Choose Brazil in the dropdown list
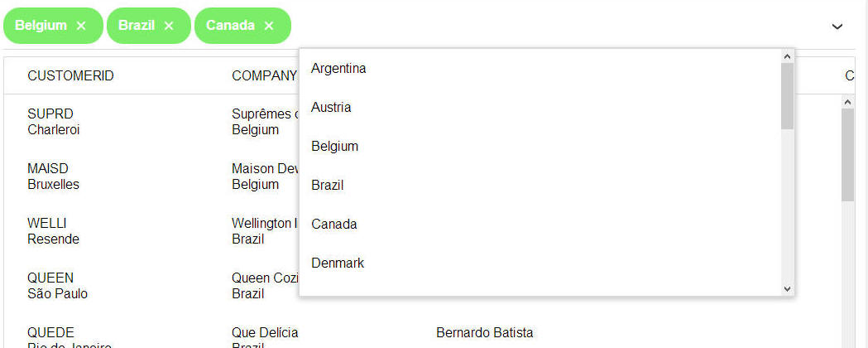Screen dimensions: 868x348 click(x=540, y=185)
